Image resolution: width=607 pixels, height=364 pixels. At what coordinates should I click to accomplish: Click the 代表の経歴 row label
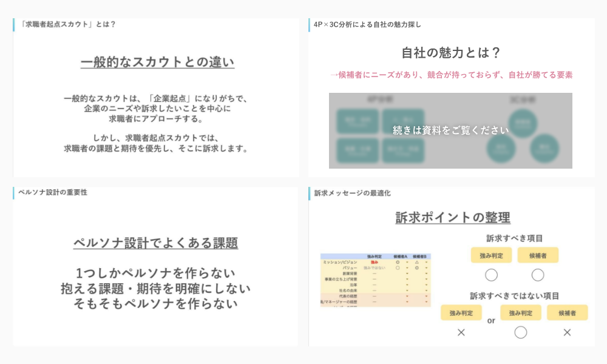(x=348, y=296)
